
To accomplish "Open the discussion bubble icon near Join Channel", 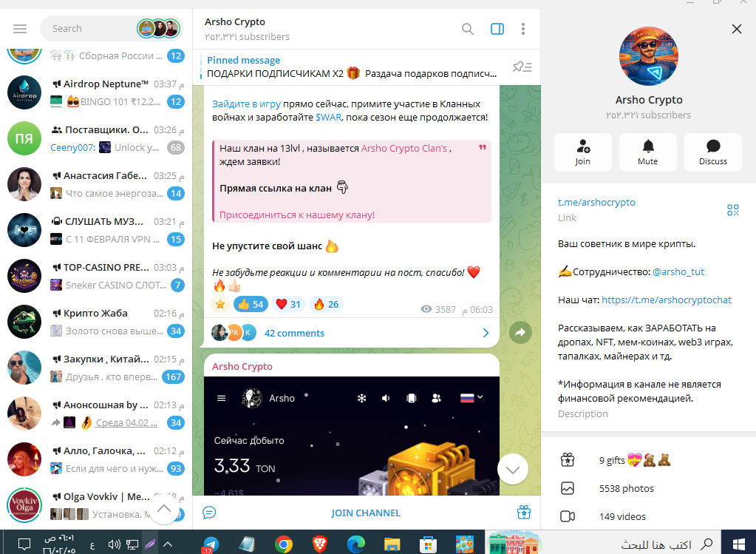I will 209,513.
